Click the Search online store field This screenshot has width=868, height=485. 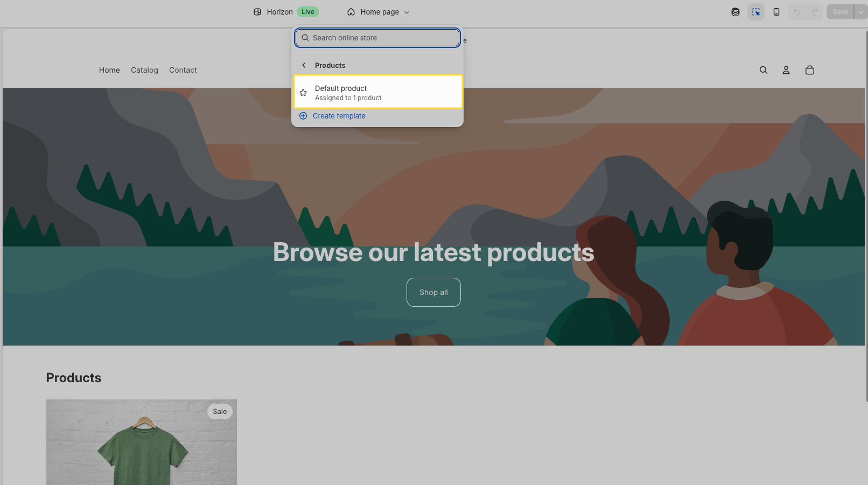(377, 38)
